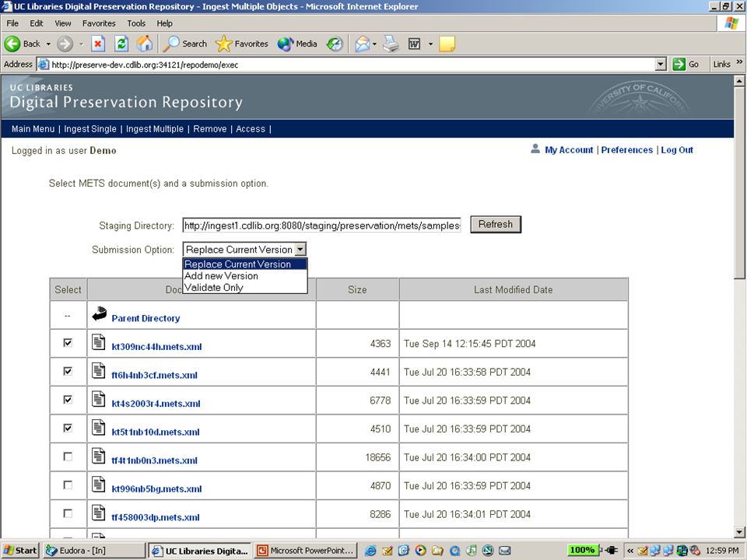The image size is (747, 560).
Task: Click the Staging Directory input field
Action: point(322,226)
